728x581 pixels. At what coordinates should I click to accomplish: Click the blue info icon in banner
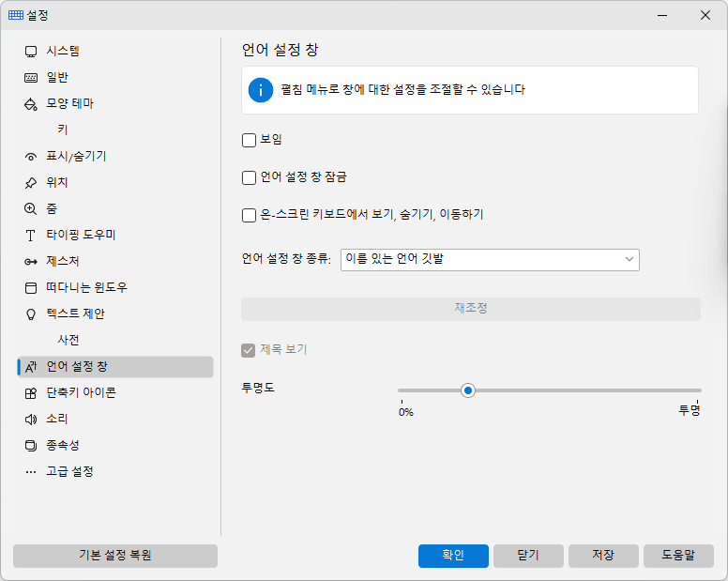(x=261, y=90)
